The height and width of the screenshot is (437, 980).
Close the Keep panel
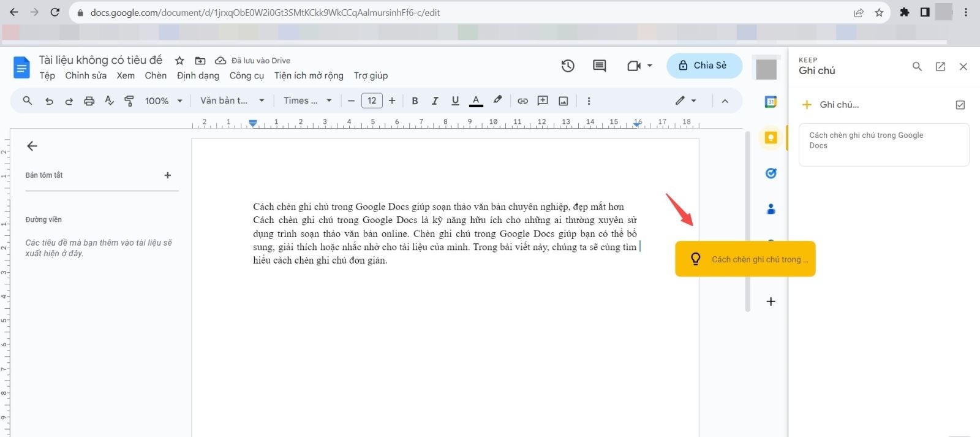pyautogui.click(x=963, y=66)
